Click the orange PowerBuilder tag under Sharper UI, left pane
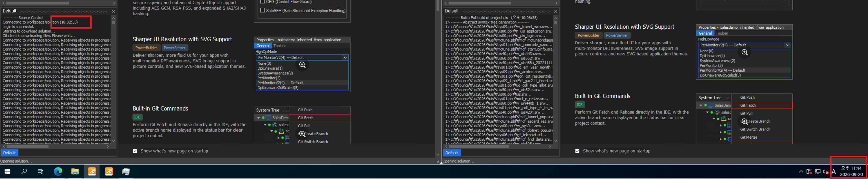The image size is (868, 179). pyautogui.click(x=146, y=48)
